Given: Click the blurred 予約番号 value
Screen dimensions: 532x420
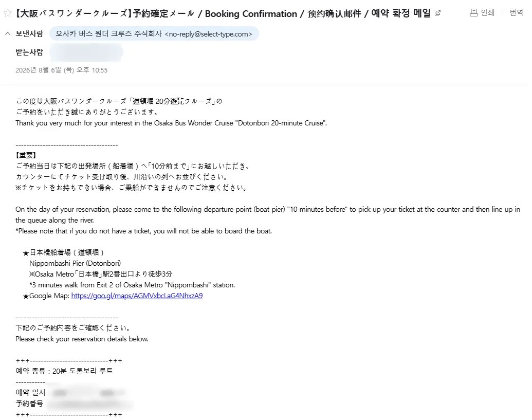Looking at the screenshot, I should pos(89,404).
